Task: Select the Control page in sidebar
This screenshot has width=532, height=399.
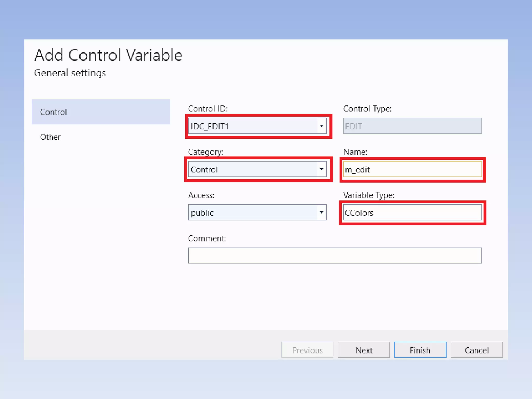Action: click(x=101, y=112)
